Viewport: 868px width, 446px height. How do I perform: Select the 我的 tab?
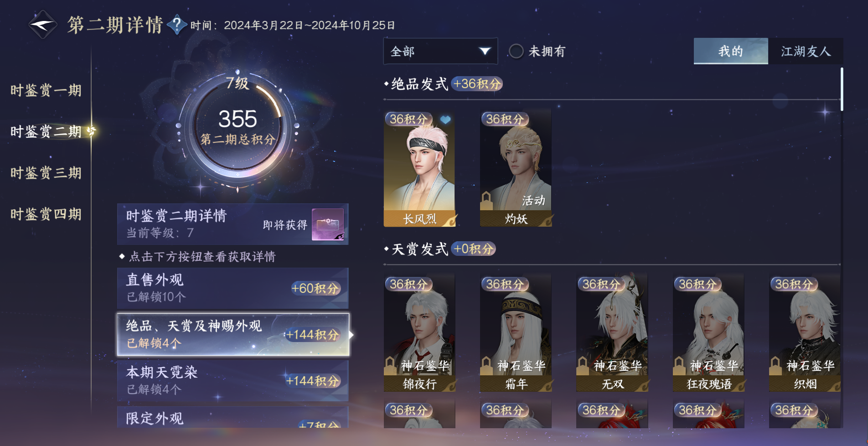click(731, 51)
